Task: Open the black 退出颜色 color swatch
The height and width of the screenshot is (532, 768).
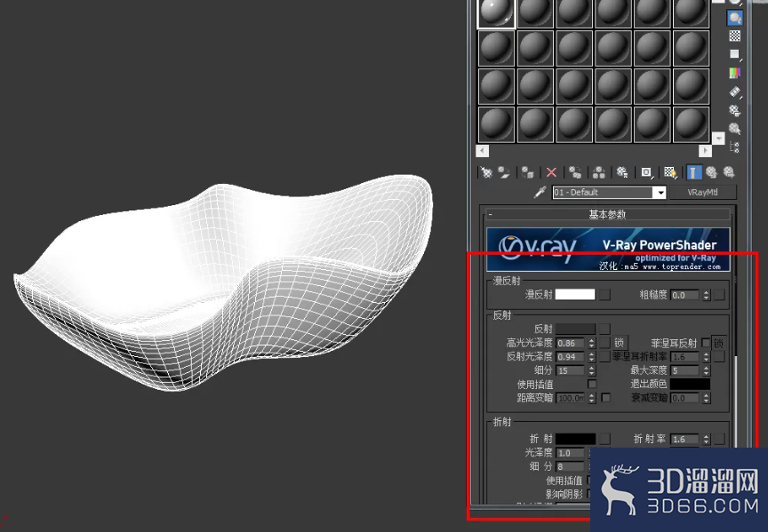Action: [690, 384]
